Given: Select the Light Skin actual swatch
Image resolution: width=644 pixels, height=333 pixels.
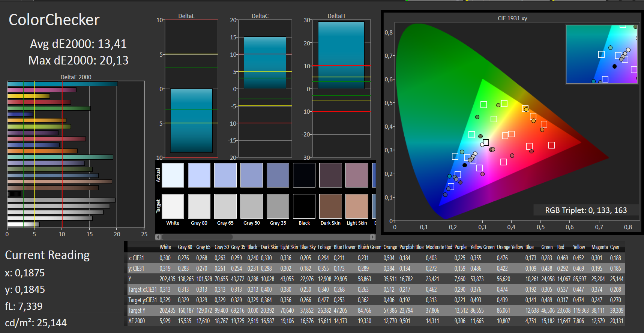Looking at the screenshot, I should pyautogui.click(x=357, y=175).
